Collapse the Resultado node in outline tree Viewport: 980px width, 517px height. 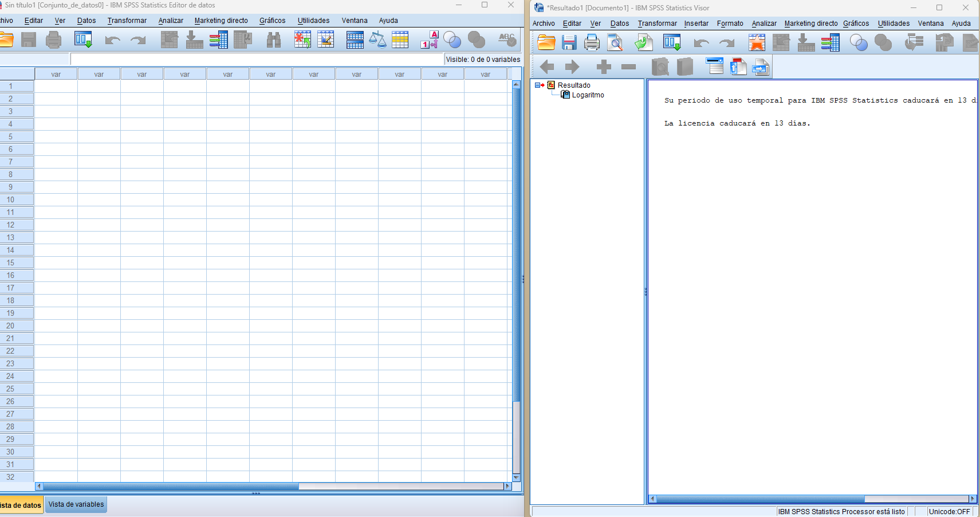[538, 85]
